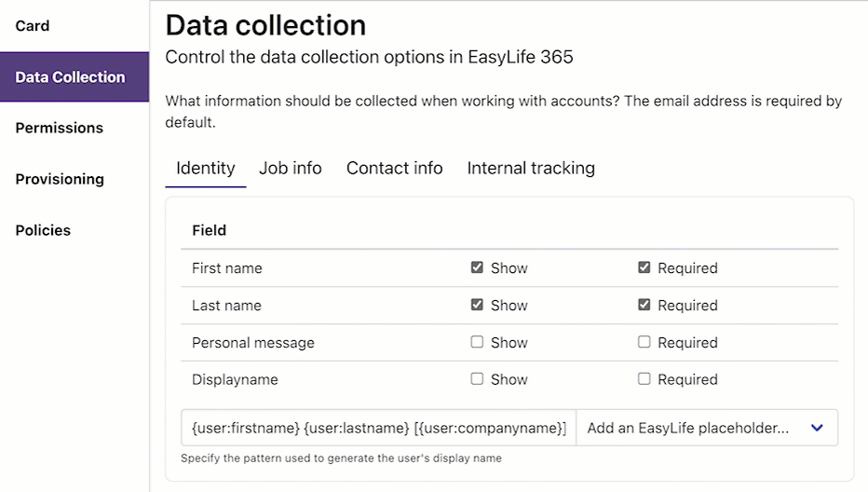Click the display name pattern input field
The width and height of the screenshot is (868, 492).
click(x=379, y=428)
